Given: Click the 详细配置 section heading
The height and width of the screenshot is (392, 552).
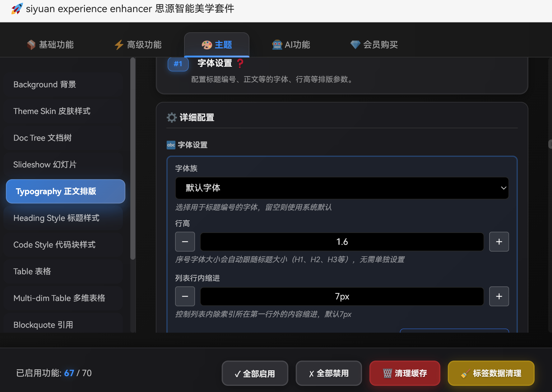Looking at the screenshot, I should [197, 117].
